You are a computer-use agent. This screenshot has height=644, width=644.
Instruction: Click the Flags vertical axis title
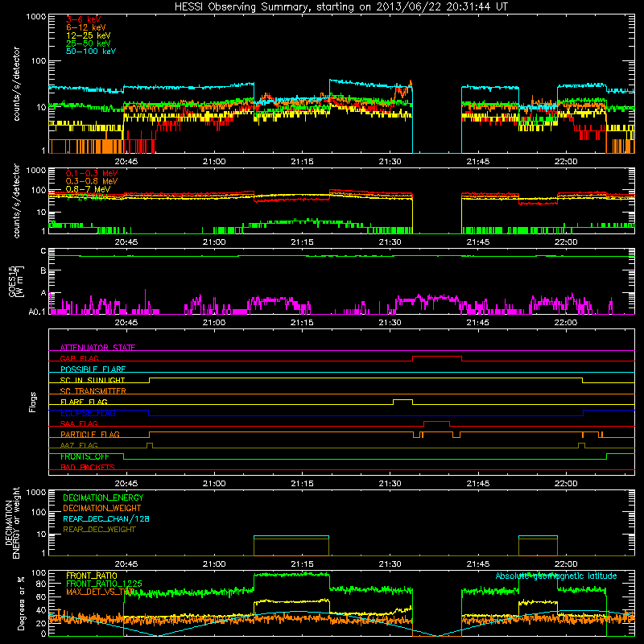point(32,402)
